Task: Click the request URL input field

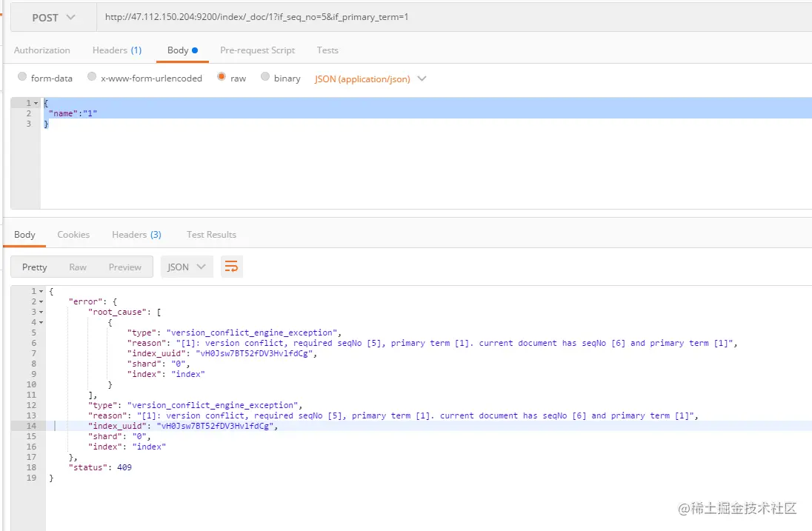Action: coord(454,17)
